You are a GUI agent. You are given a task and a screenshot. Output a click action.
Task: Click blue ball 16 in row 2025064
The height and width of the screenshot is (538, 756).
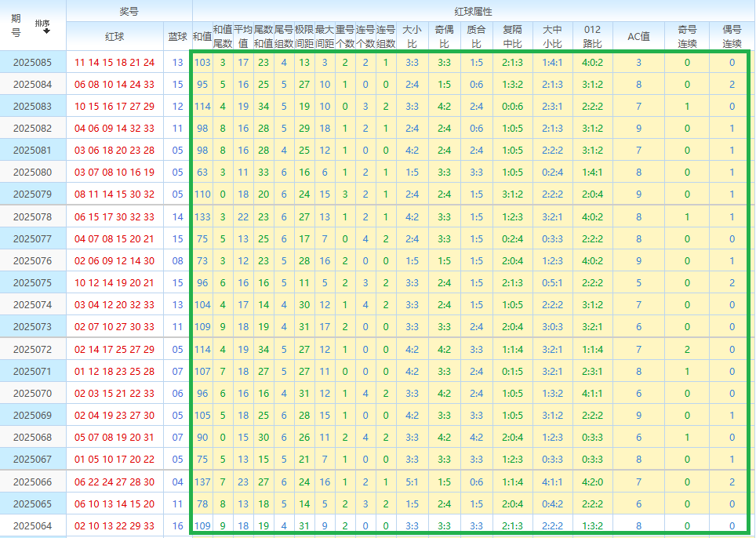[x=178, y=526]
